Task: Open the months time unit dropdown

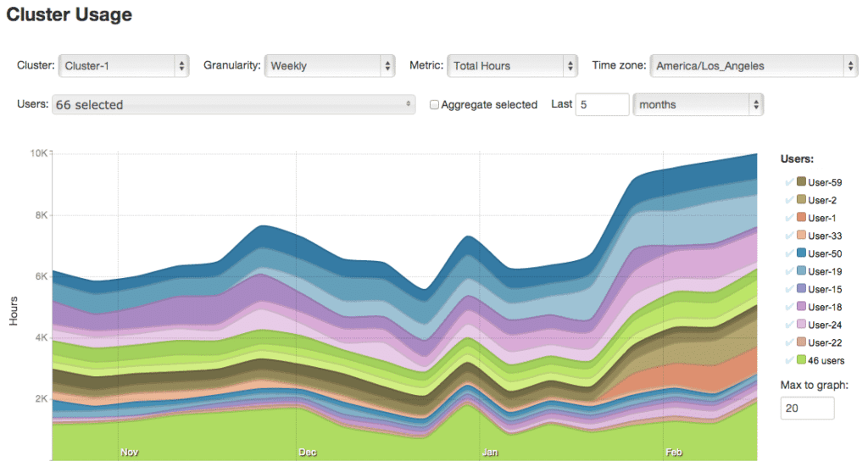Action: [x=698, y=104]
